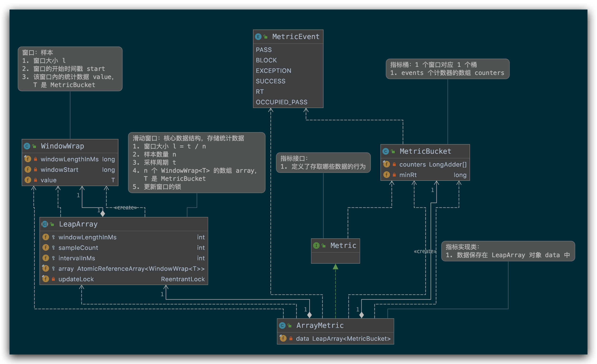Image resolution: width=597 pixels, height=364 pixels.
Task: Click the minRt field name
Action: point(408,175)
